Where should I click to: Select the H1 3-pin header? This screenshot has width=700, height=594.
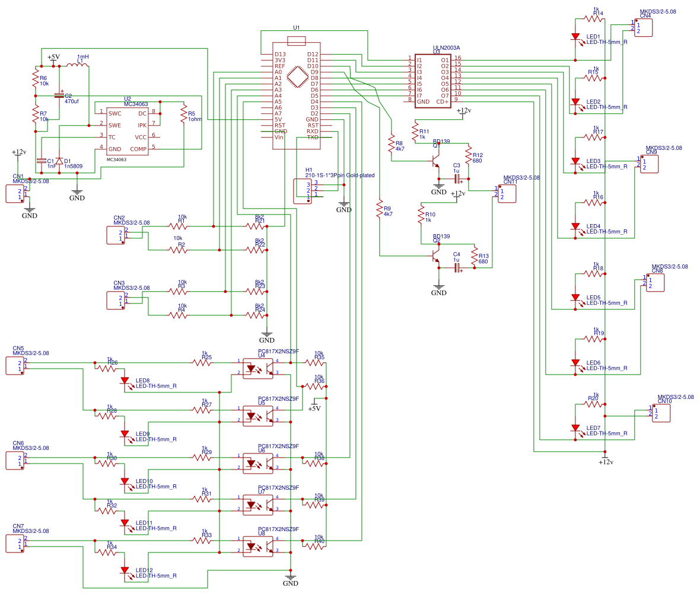(302, 191)
